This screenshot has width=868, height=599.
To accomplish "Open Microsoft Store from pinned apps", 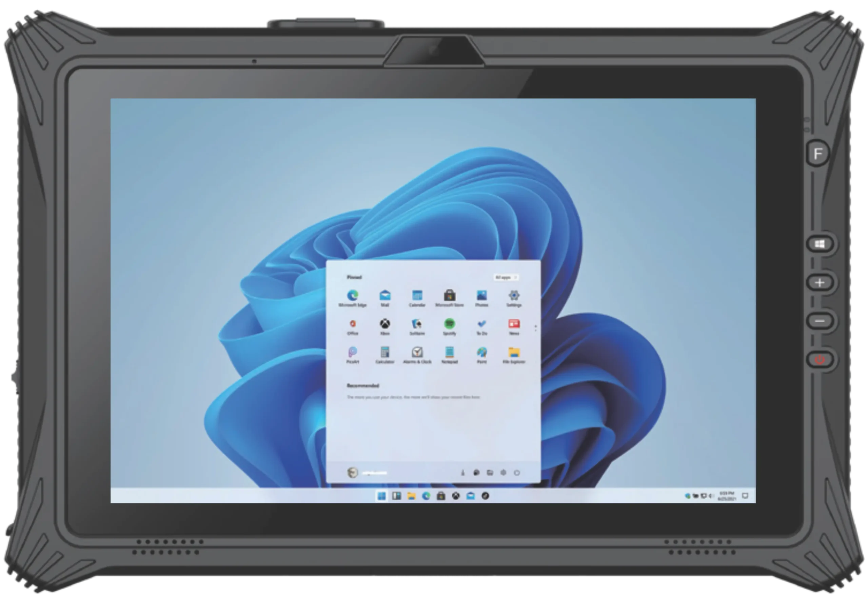I will 449,298.
